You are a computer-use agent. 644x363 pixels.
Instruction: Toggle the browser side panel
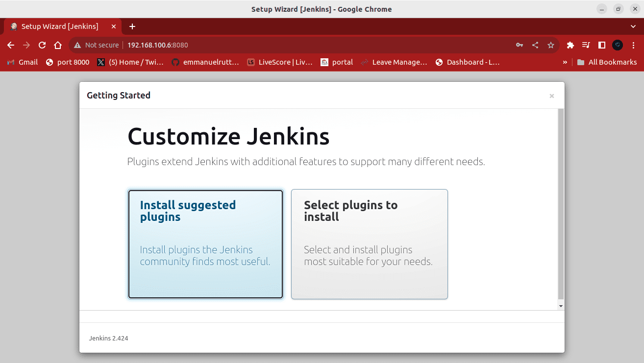coord(602,45)
